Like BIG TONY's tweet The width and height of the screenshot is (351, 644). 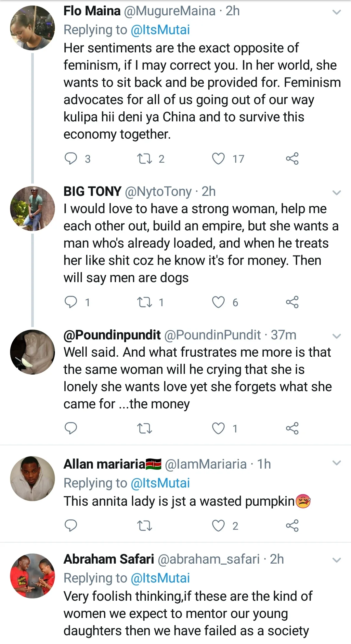(218, 302)
